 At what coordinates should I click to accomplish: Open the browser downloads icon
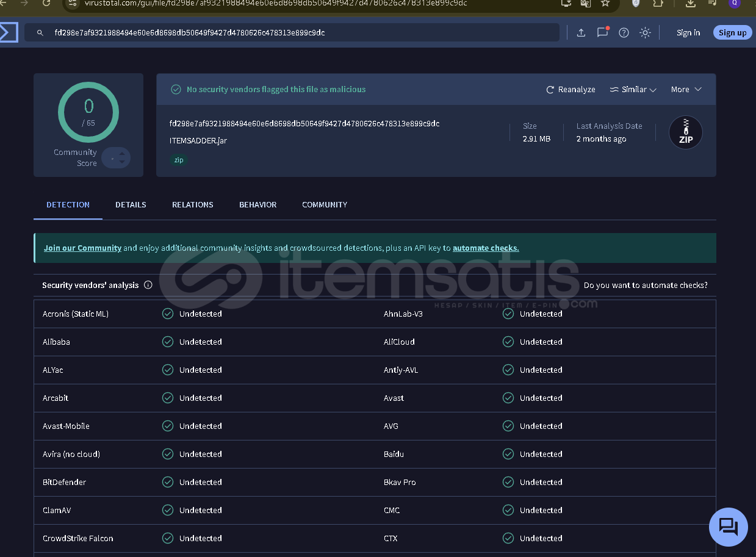(x=691, y=3)
